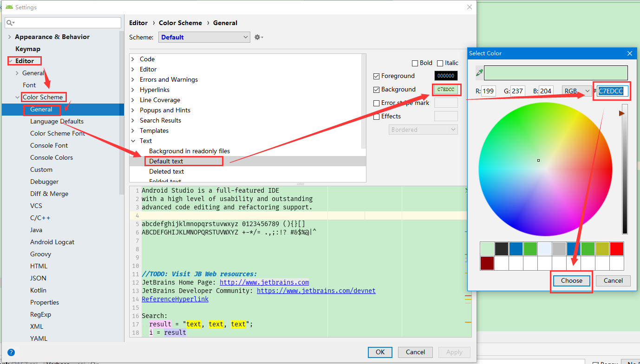This screenshot has width=640, height=364.
Task: Expand the Hyperlinks category
Action: 133,90
